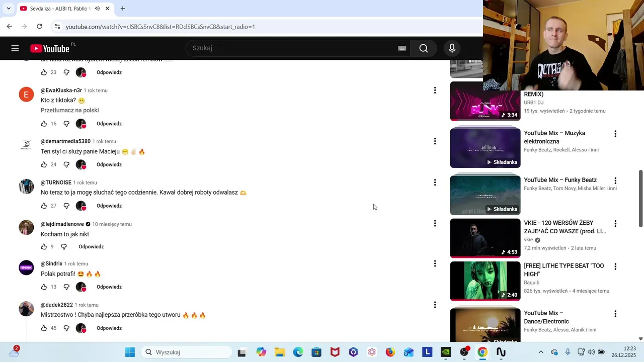Open the @EwaKluska-n3r avatar
The height and width of the screenshot is (362, 644).
click(26, 95)
